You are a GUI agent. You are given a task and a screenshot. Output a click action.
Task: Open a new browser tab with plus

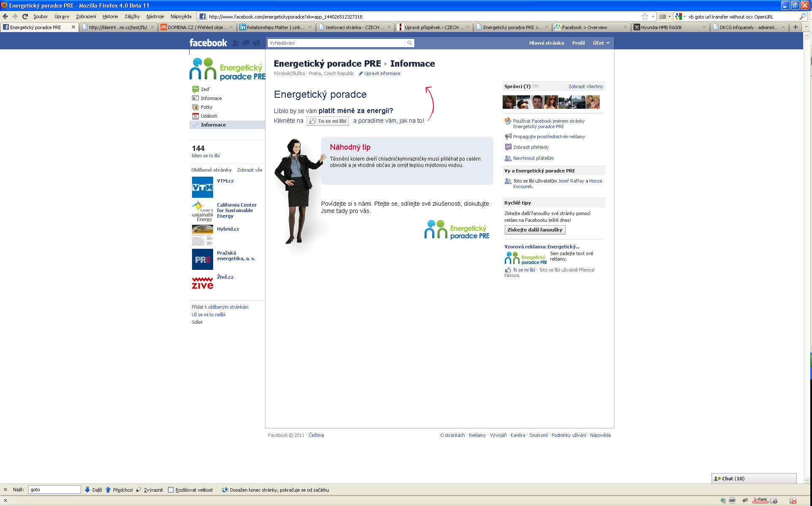click(796, 27)
